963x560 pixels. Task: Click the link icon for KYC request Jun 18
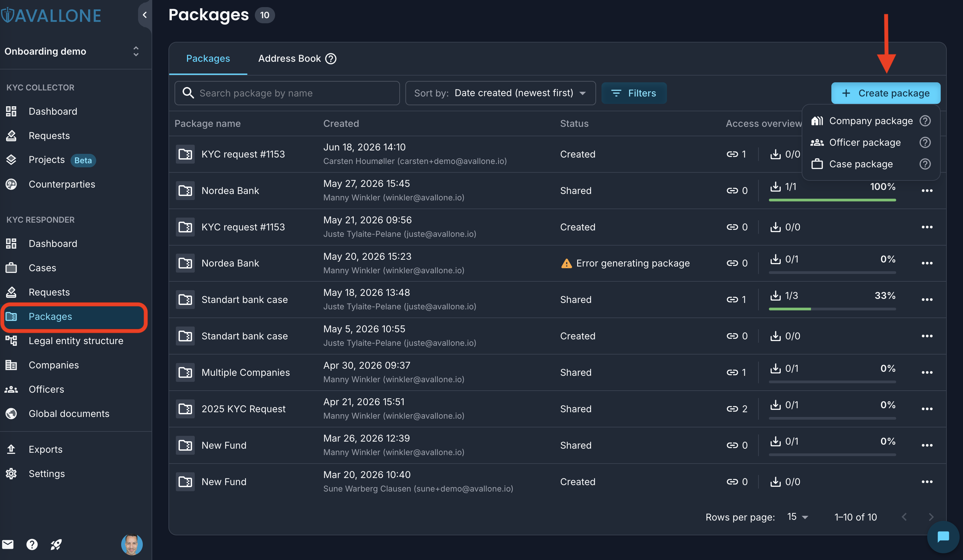(x=732, y=154)
